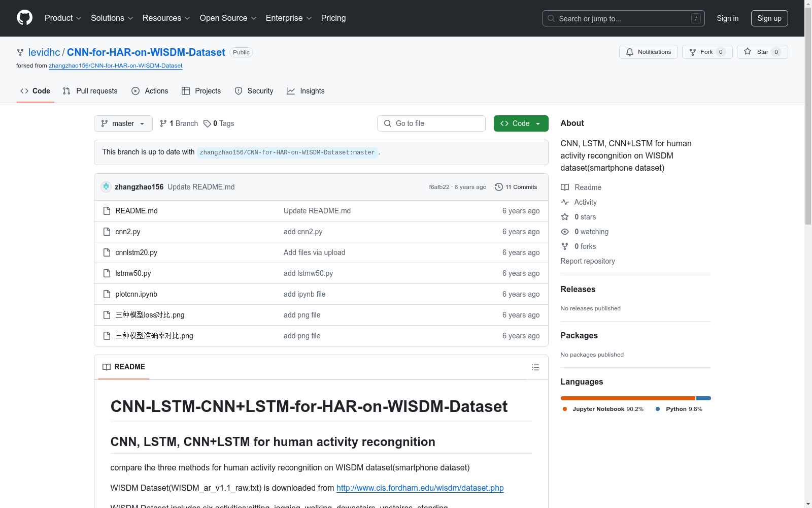Open the 'Add files via upload' commit message
812x508 pixels.
[x=314, y=252]
